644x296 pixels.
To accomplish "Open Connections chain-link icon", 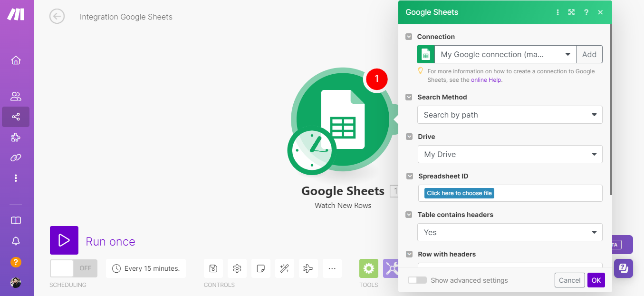I will coord(16,158).
